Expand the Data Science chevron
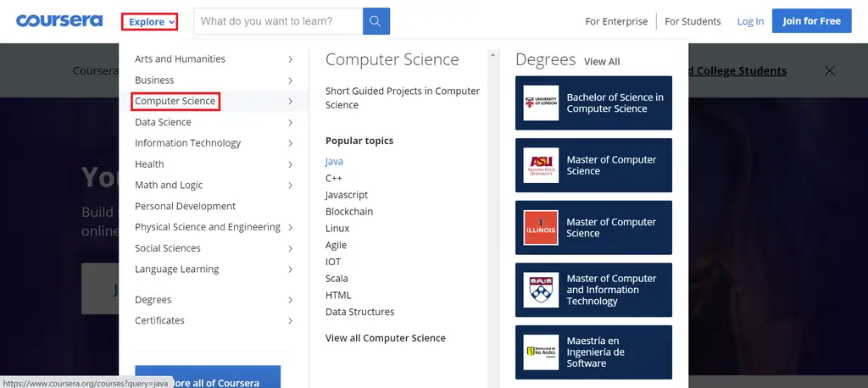The image size is (868, 388). tap(290, 122)
